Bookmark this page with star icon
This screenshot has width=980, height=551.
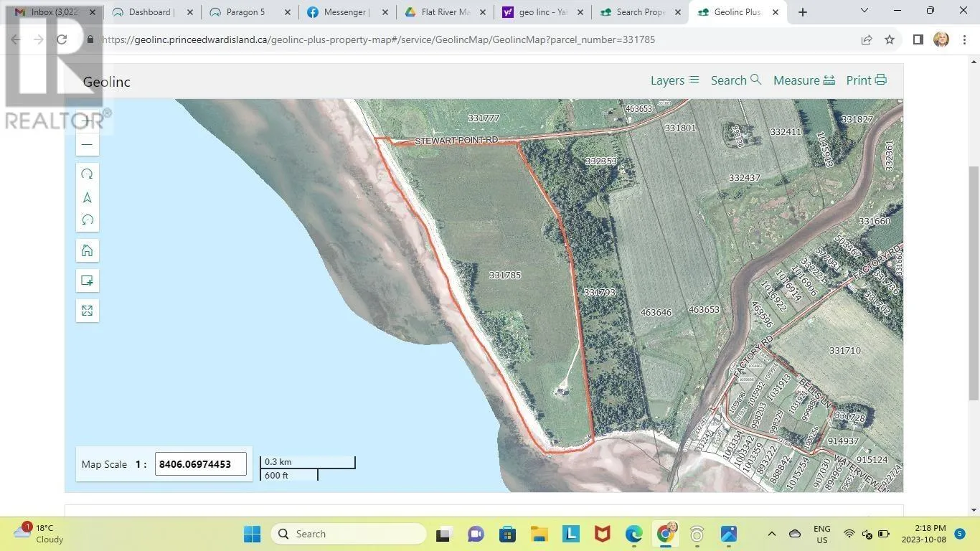tap(890, 39)
